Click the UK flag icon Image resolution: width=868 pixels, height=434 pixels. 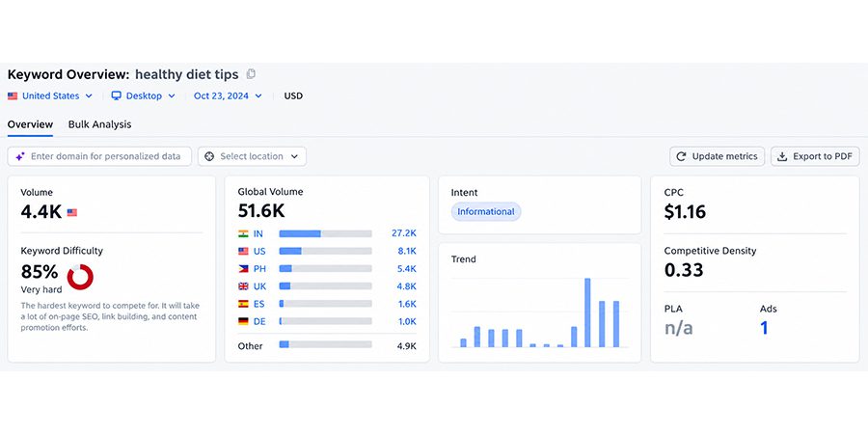point(243,286)
